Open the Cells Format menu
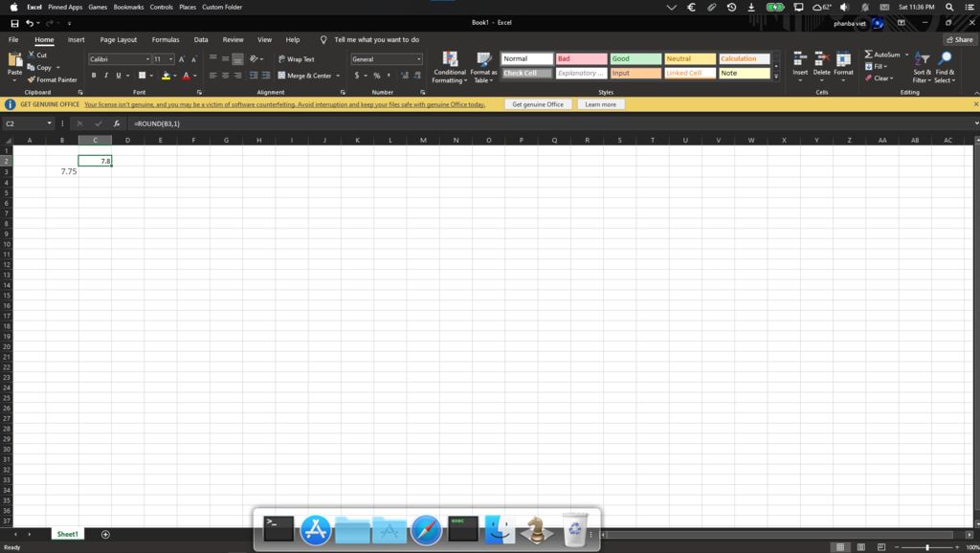The image size is (980, 553). coord(843,66)
